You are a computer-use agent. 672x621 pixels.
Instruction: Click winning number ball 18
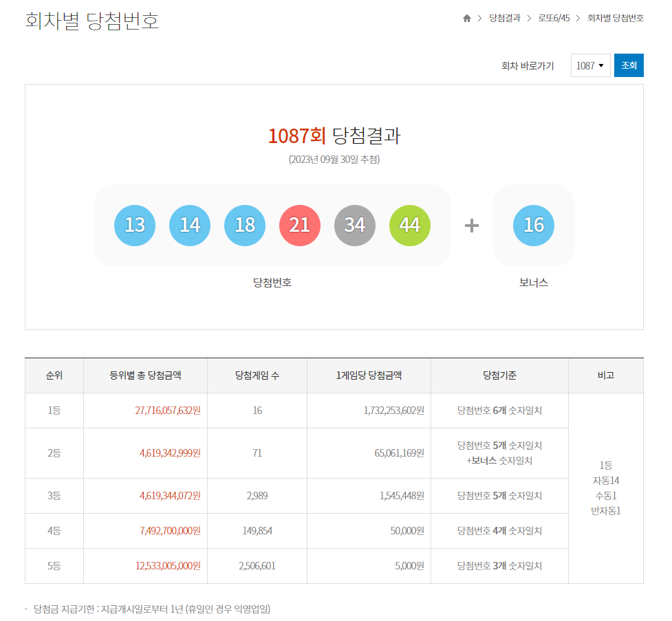point(245,226)
